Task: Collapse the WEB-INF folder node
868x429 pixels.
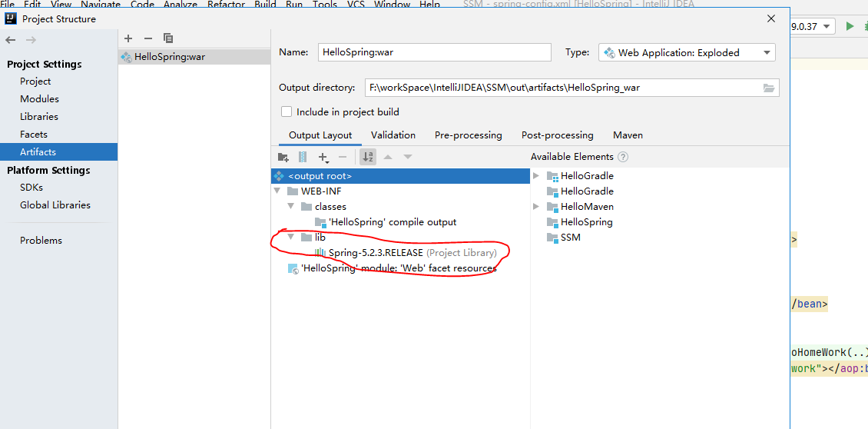Action: (277, 191)
